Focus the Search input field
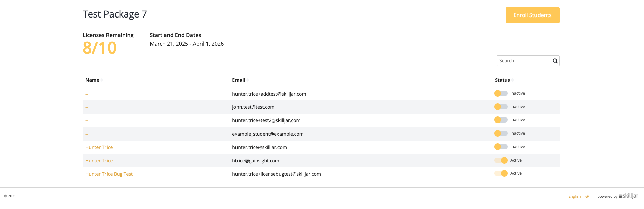The height and width of the screenshot is (209, 644). (523, 61)
